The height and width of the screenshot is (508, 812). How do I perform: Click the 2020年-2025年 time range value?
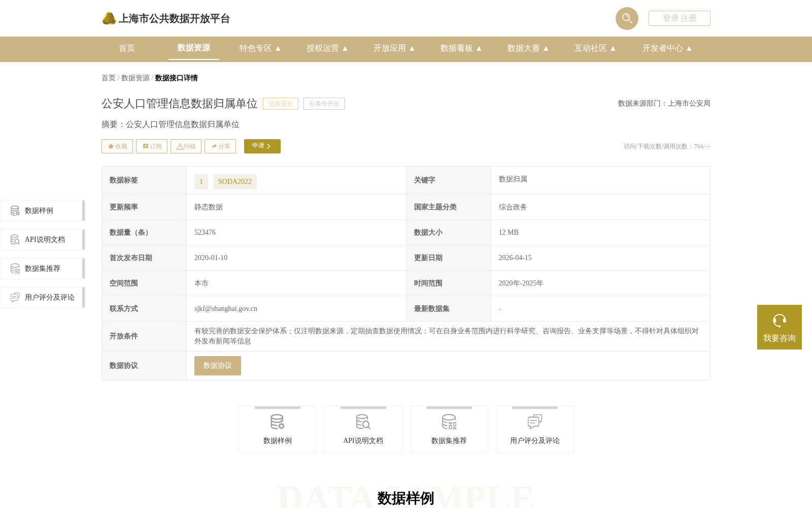coord(521,283)
